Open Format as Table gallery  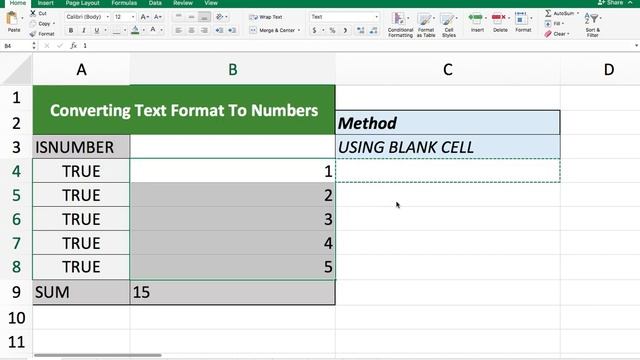point(426,24)
